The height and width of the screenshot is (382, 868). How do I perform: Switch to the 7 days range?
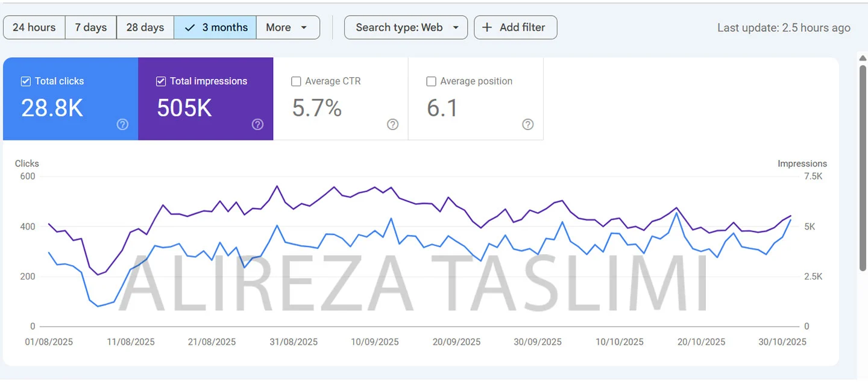tap(90, 28)
